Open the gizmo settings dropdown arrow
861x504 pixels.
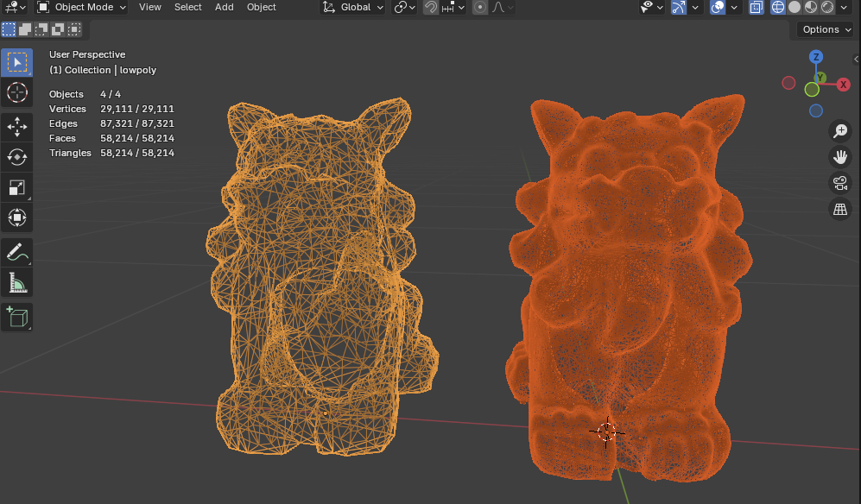694,7
